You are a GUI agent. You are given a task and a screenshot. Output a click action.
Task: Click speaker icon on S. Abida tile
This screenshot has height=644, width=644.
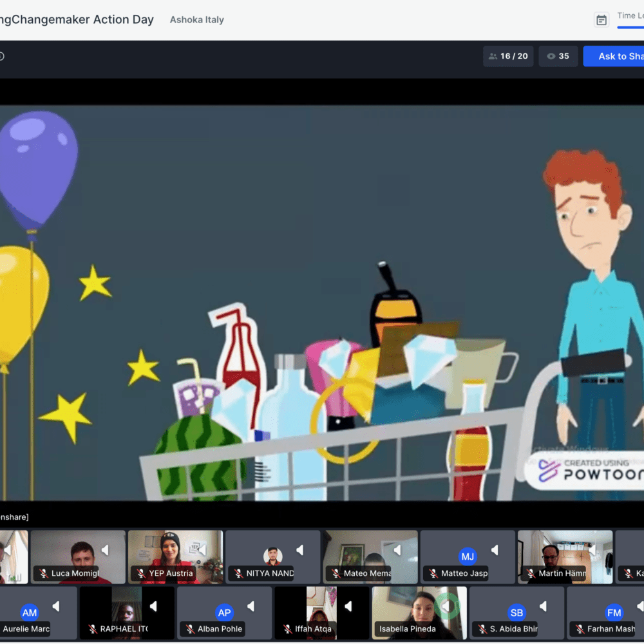point(543,606)
